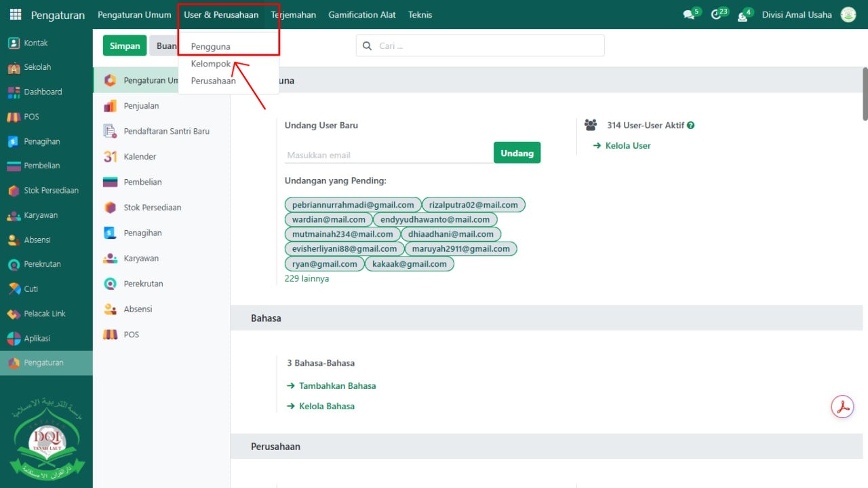This screenshot has width=868, height=488.
Task: Choose Perusahaan in the dropdown menu
Action: coord(213,81)
